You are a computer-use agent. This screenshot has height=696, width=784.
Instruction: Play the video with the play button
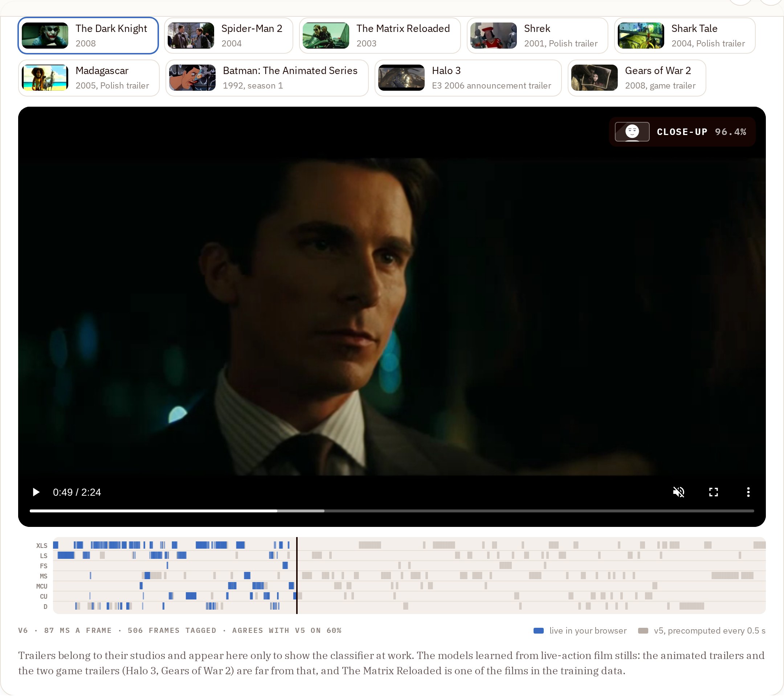pos(36,492)
